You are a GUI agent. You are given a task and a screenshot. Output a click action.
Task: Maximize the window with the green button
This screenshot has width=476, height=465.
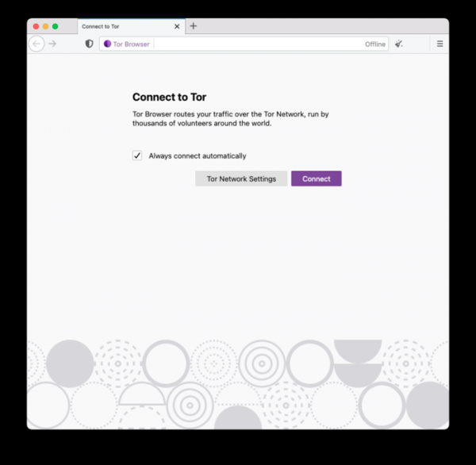[56, 26]
